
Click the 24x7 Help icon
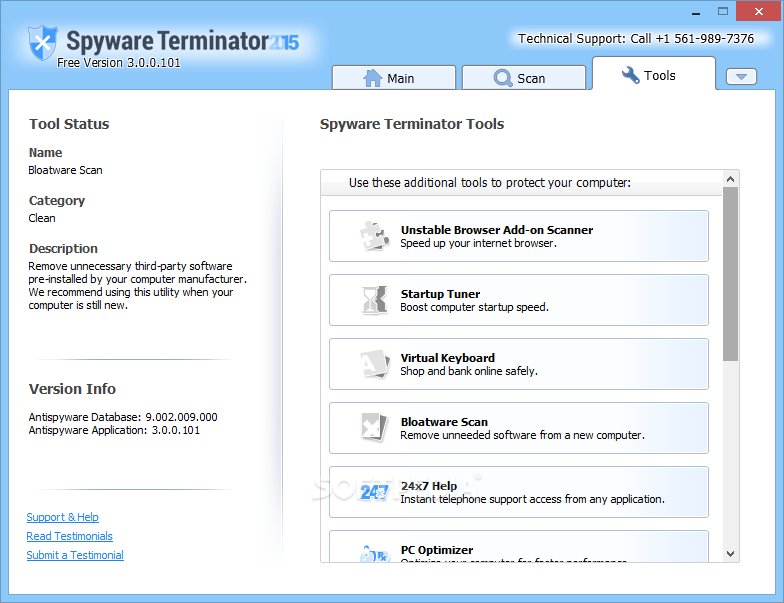(x=374, y=492)
